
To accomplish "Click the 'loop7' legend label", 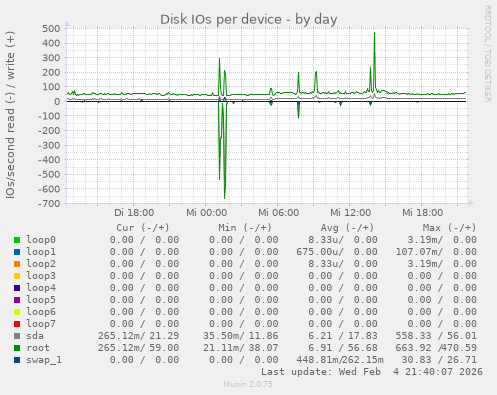I will pyautogui.click(x=41, y=324).
